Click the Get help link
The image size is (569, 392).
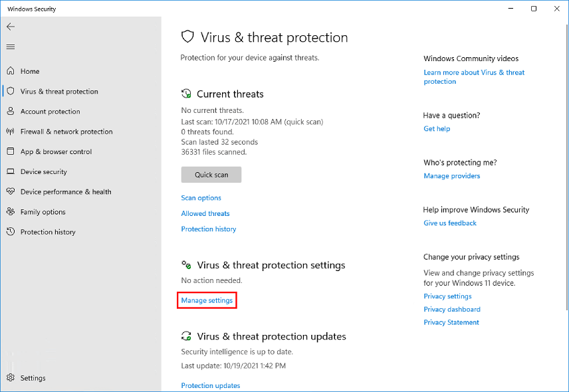point(437,129)
